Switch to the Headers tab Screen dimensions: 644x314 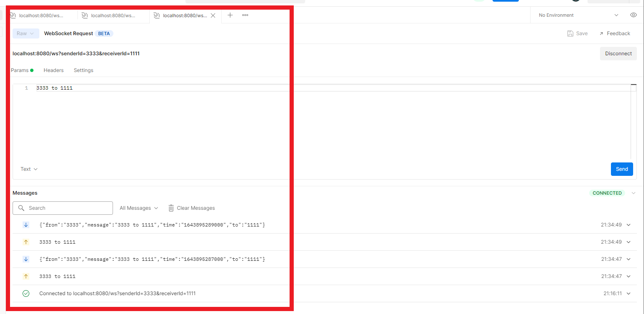click(x=54, y=70)
